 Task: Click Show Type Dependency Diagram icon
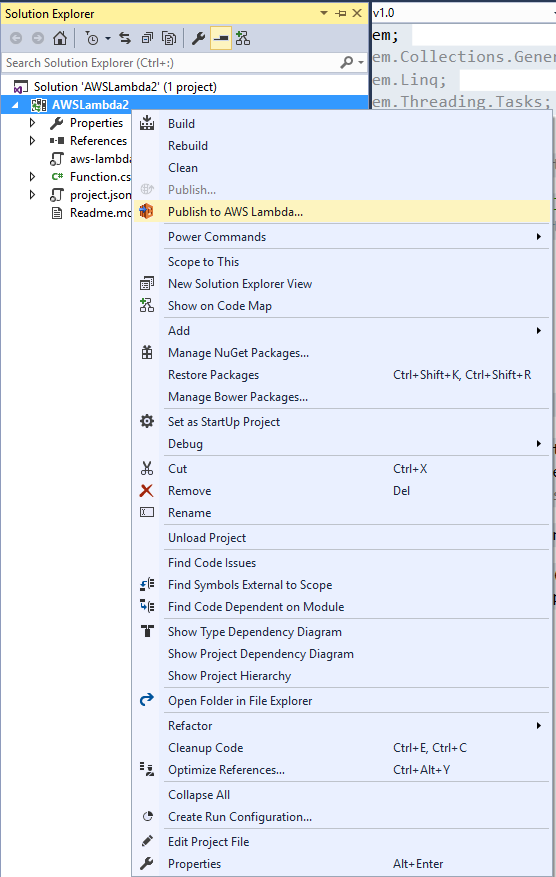147,631
